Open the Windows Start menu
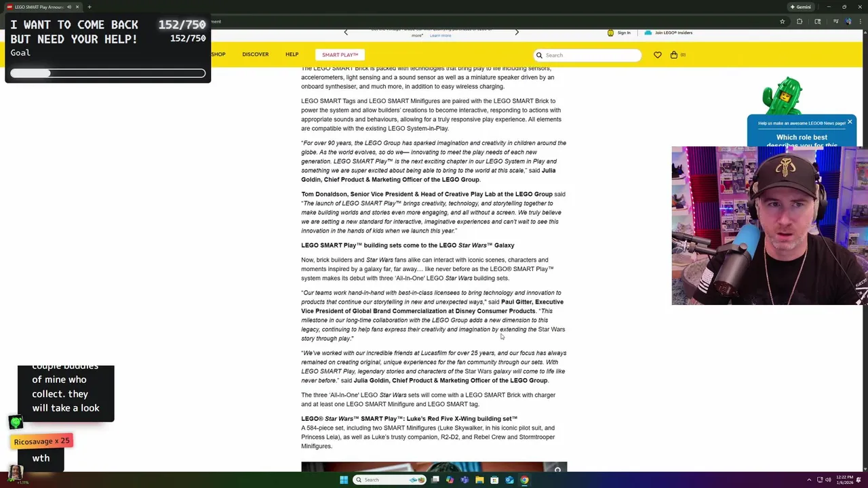Screen dimensions: 868x488 [x=344, y=480]
